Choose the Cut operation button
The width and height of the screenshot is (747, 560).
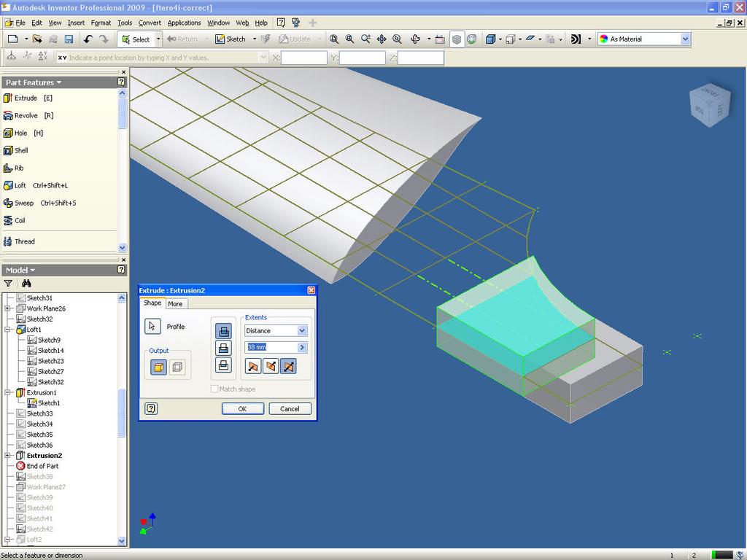tap(223, 348)
